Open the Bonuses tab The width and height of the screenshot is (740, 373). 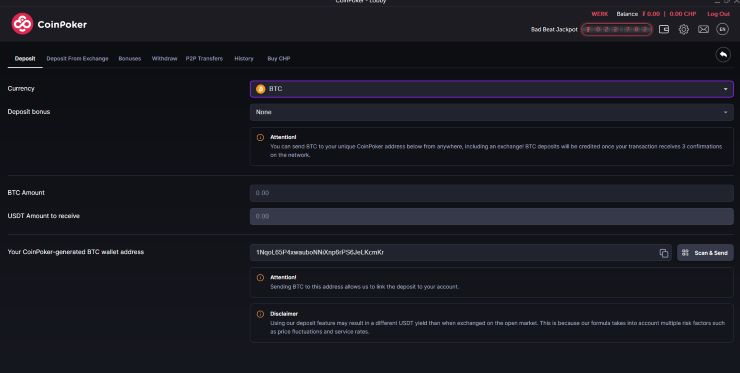click(130, 59)
